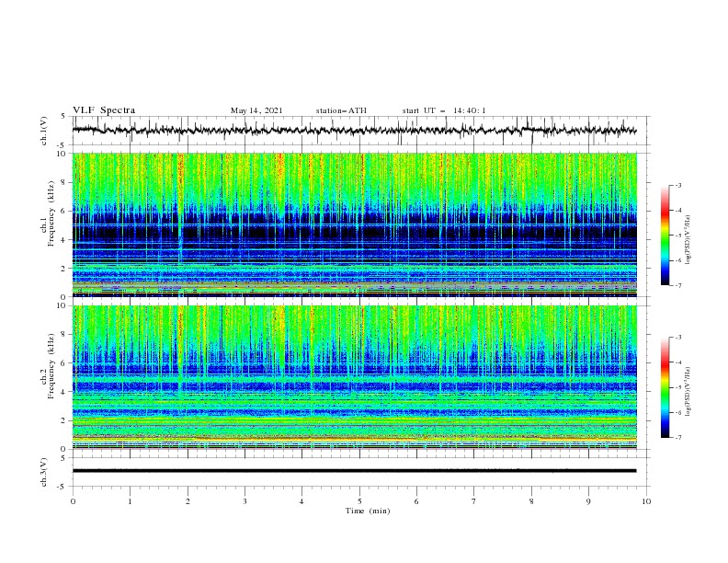Click time axis tick label "2"
This screenshot has width=728, height=563.
188,501
